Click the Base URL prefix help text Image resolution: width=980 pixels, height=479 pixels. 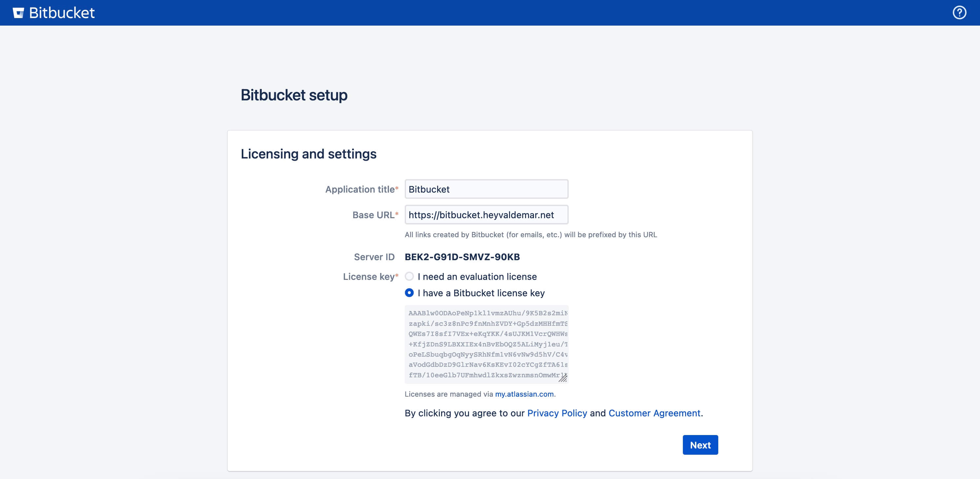tap(531, 234)
